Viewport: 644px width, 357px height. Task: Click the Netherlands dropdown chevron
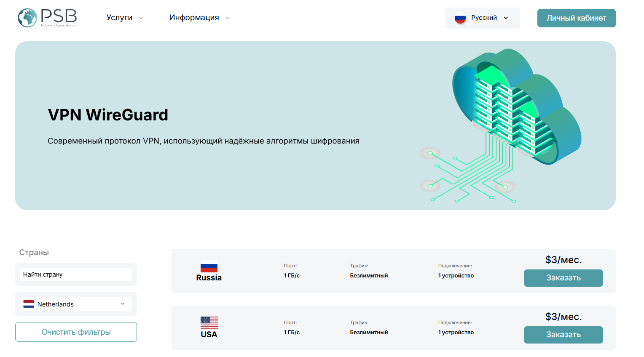click(123, 304)
